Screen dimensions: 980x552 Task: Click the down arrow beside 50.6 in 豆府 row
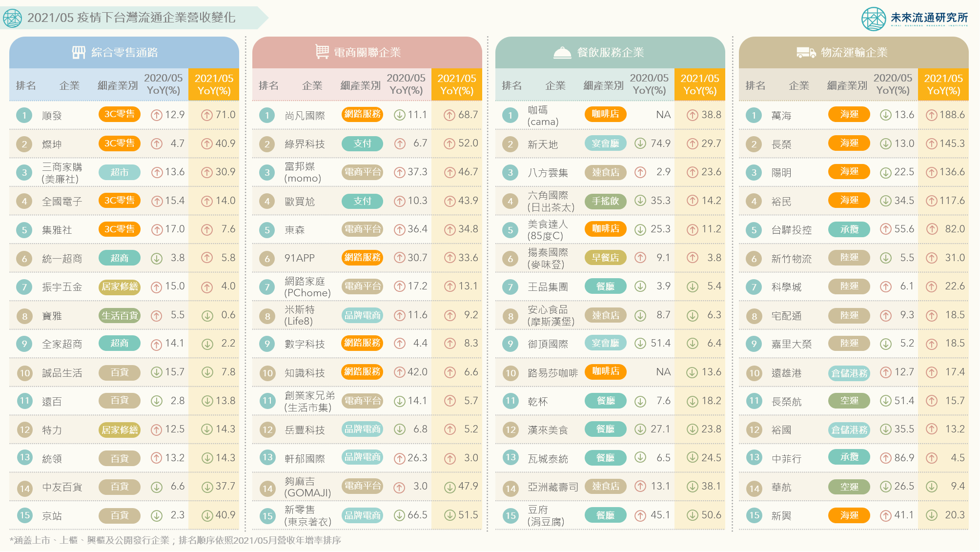coord(693,515)
